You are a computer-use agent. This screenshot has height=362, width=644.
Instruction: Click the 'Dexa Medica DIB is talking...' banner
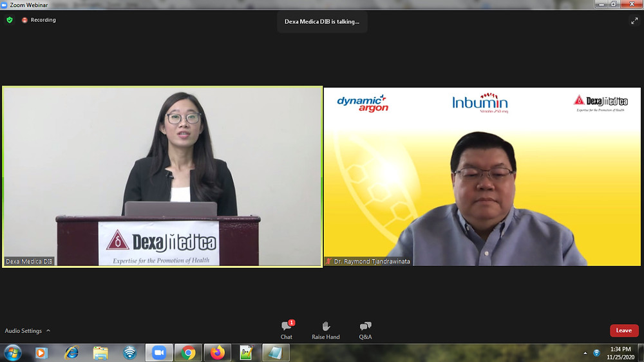coord(322,22)
